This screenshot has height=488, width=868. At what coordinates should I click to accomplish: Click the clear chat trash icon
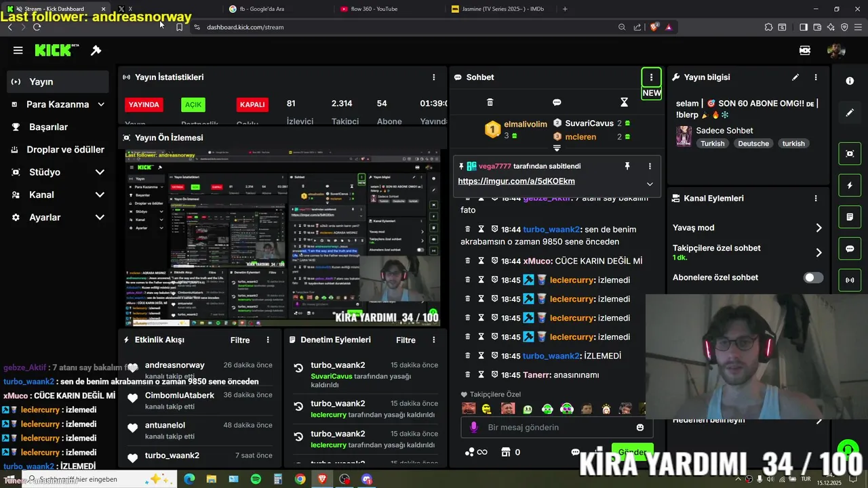[490, 102]
